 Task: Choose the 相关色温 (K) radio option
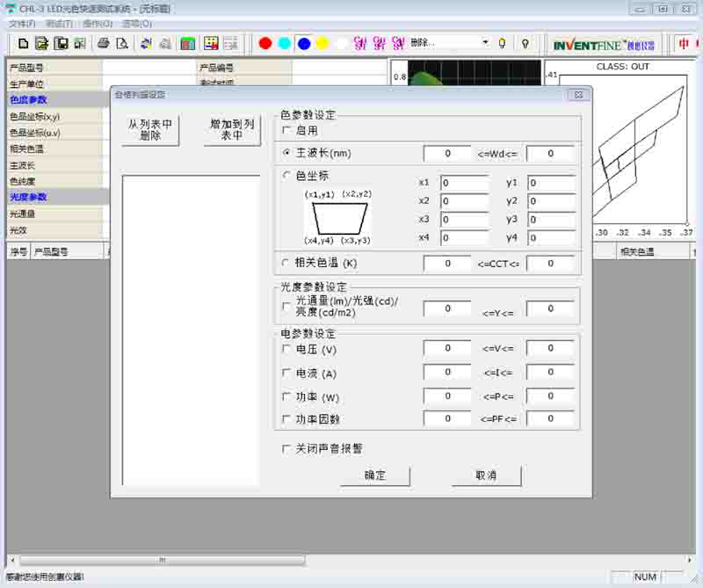pyautogui.click(x=286, y=263)
